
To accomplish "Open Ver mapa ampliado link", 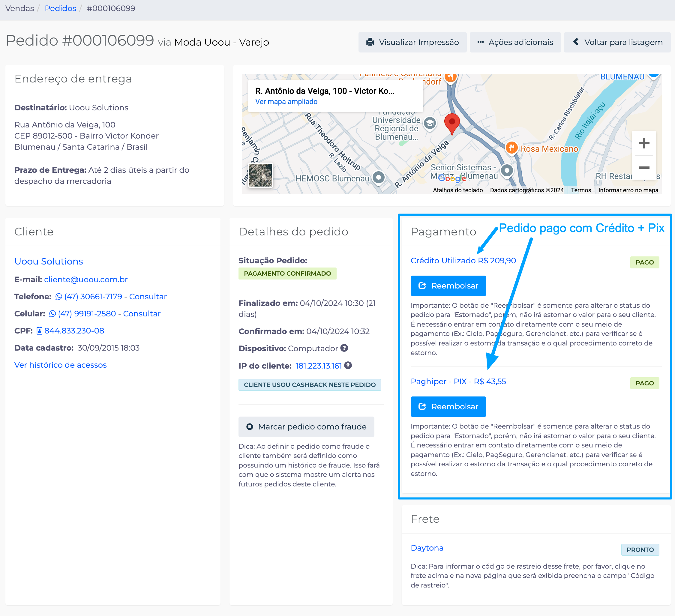I will coord(286,102).
